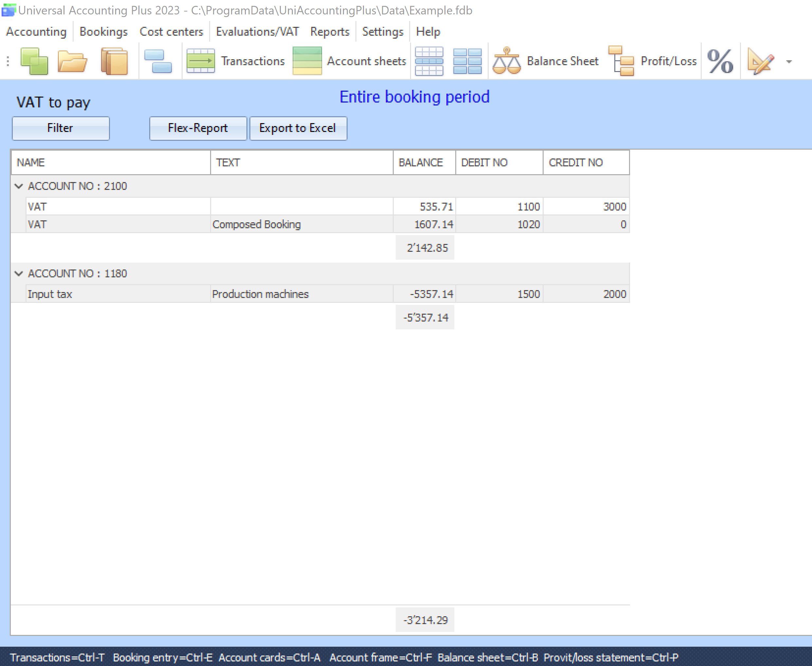Open Transactions from the toolbar
Screen dimensions: 812x666
[x=235, y=61]
